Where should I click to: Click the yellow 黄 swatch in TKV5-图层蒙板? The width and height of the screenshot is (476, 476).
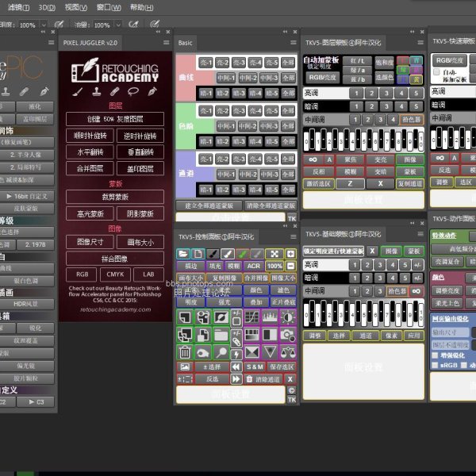[416, 79]
